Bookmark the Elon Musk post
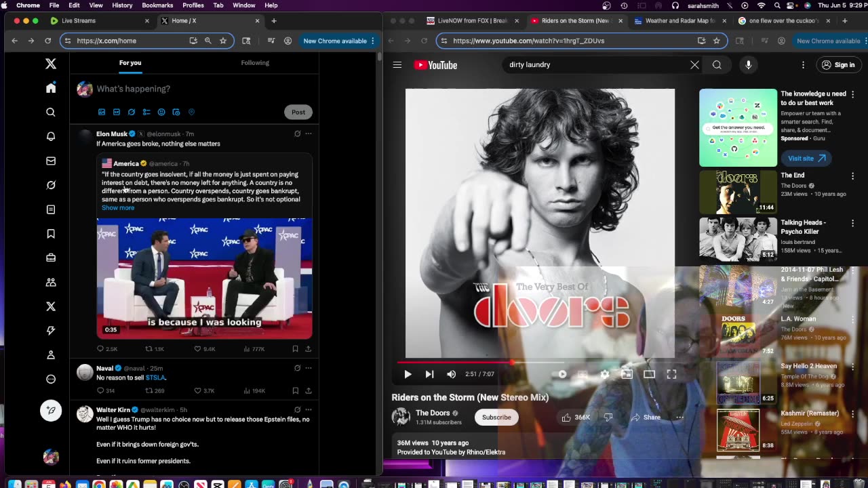This screenshot has width=868, height=488. [295, 349]
